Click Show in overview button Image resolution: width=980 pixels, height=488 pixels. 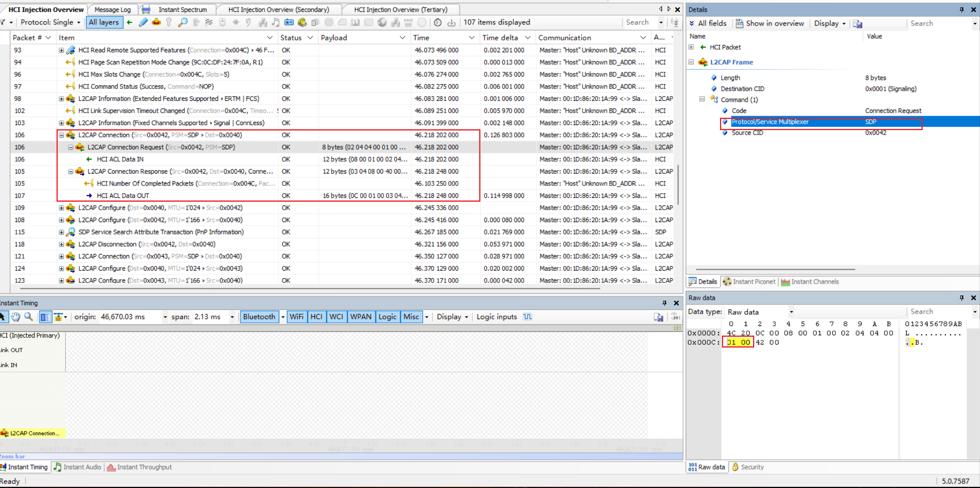(770, 23)
